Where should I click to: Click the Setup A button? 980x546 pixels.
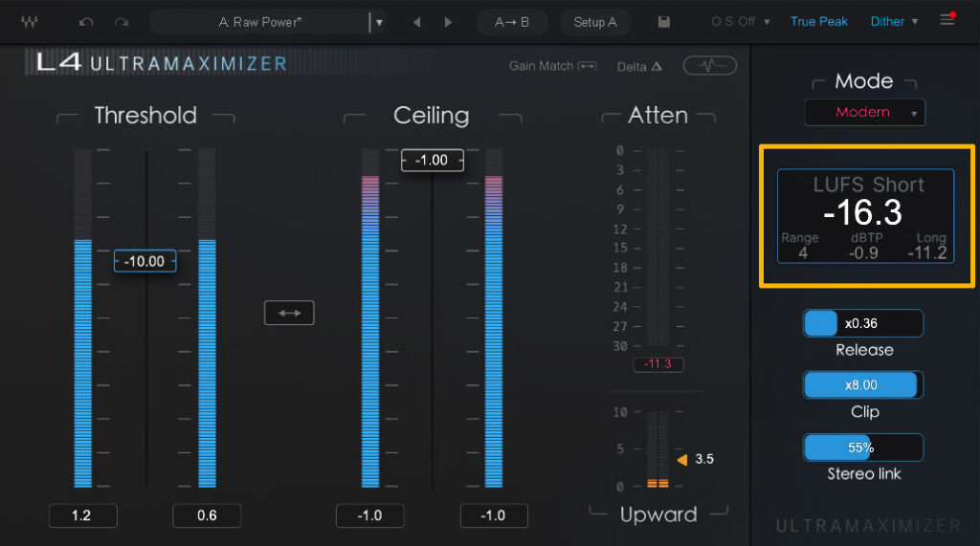point(595,22)
